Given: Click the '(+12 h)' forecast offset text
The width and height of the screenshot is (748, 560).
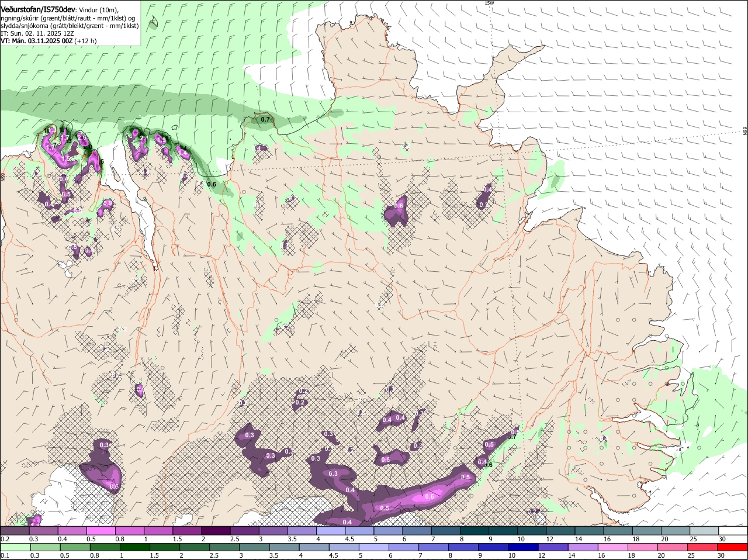Looking at the screenshot, I should 85,41.
